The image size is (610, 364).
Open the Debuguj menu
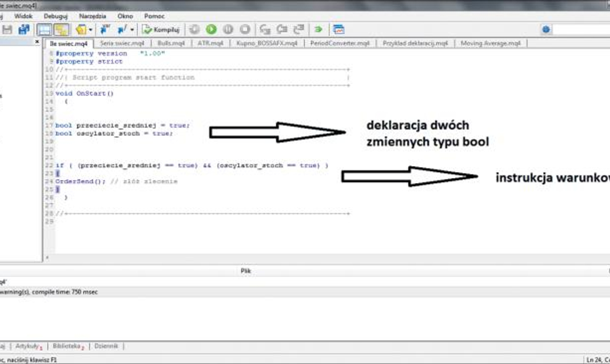55,16
